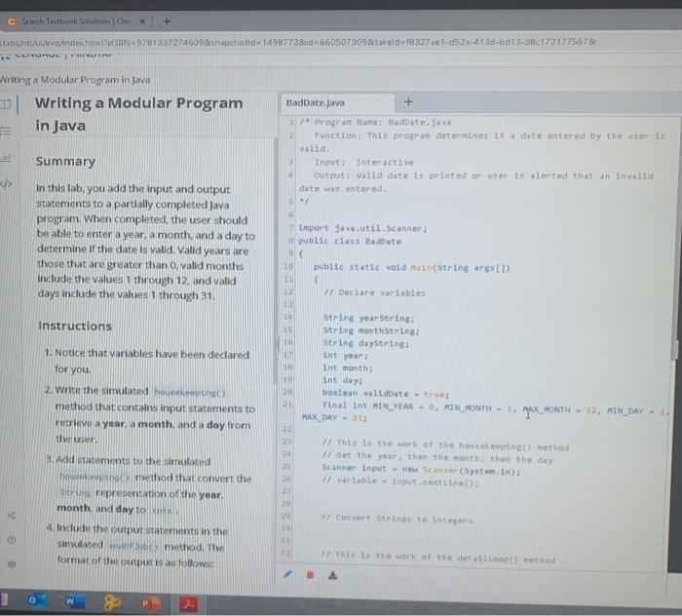682x616 pixels.
Task: Open the help question-mark icon in sidebar
Action: coord(12,540)
